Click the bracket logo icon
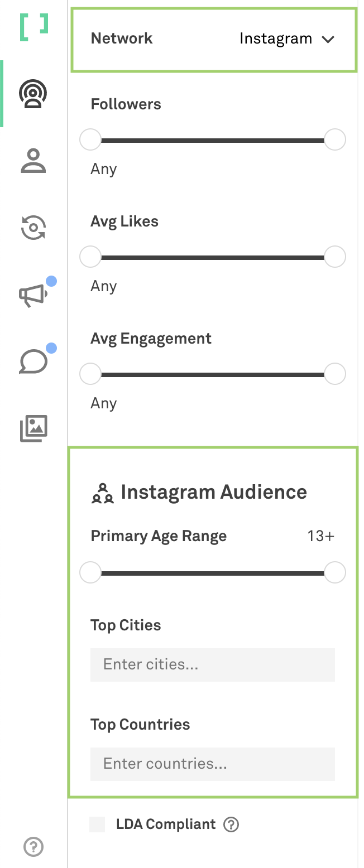 [x=34, y=27]
